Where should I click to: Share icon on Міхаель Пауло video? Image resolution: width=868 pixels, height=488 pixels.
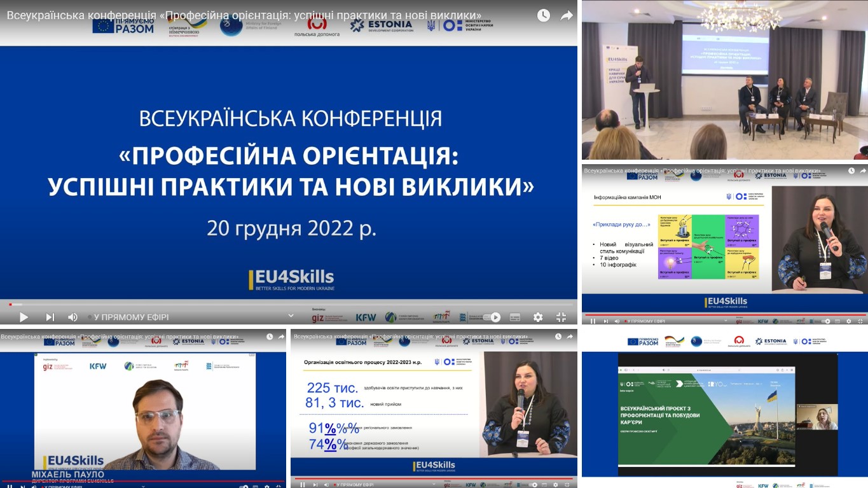(282, 336)
